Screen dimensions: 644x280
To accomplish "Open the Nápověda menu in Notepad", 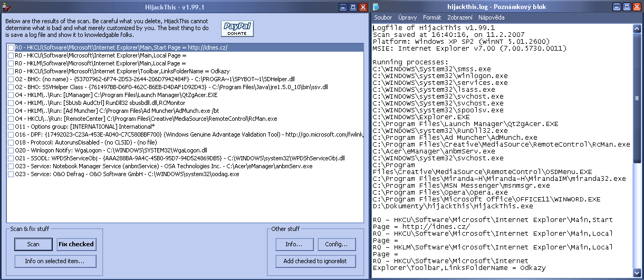I will coord(492,17).
